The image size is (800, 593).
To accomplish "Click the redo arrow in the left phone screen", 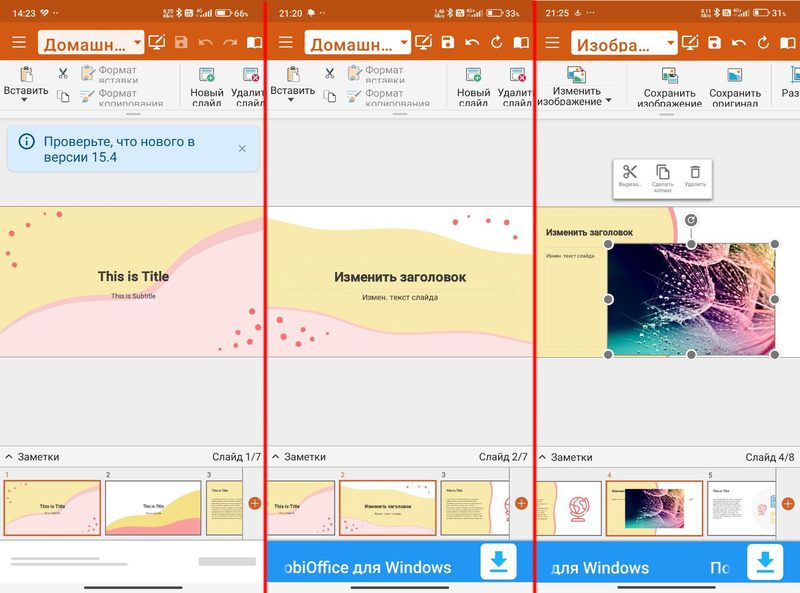I will pos(230,42).
